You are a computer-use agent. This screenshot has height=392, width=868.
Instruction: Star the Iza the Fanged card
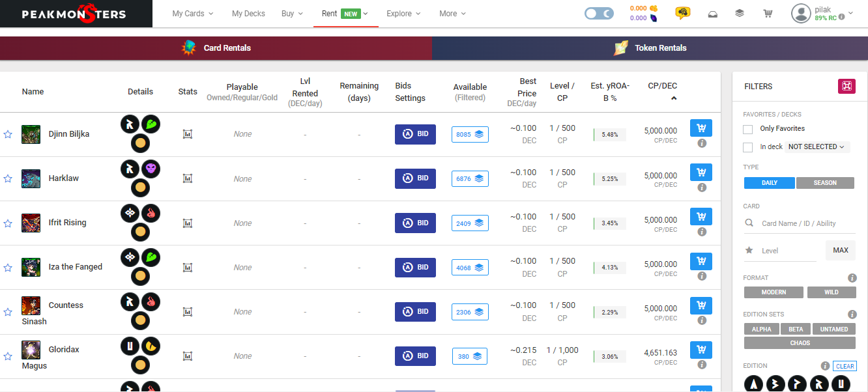pos(8,268)
